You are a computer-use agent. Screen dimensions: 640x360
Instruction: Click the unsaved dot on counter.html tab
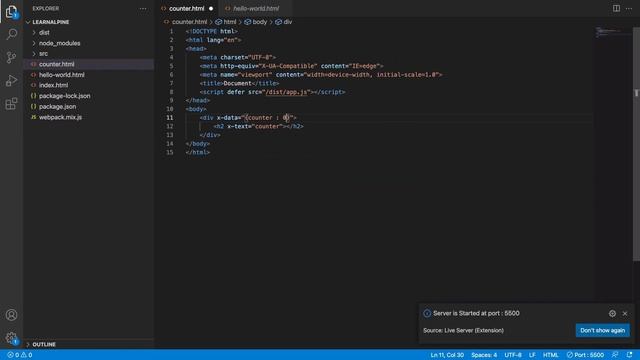tap(211, 9)
